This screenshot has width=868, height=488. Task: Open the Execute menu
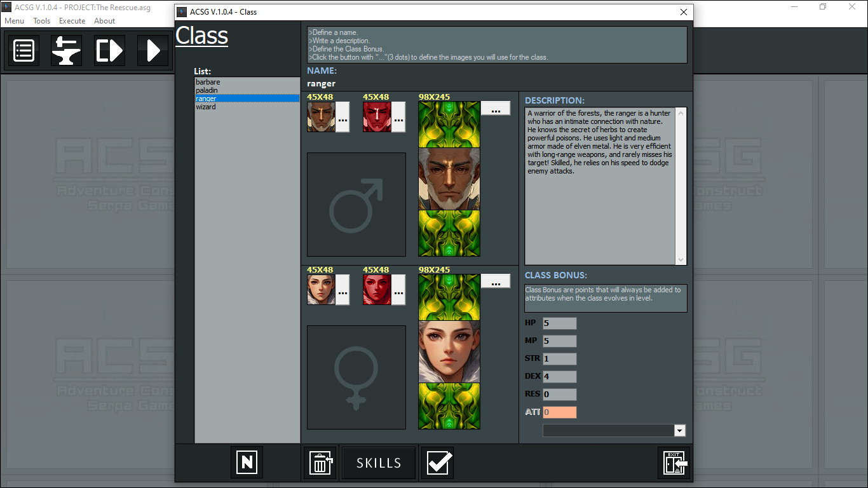tap(72, 21)
